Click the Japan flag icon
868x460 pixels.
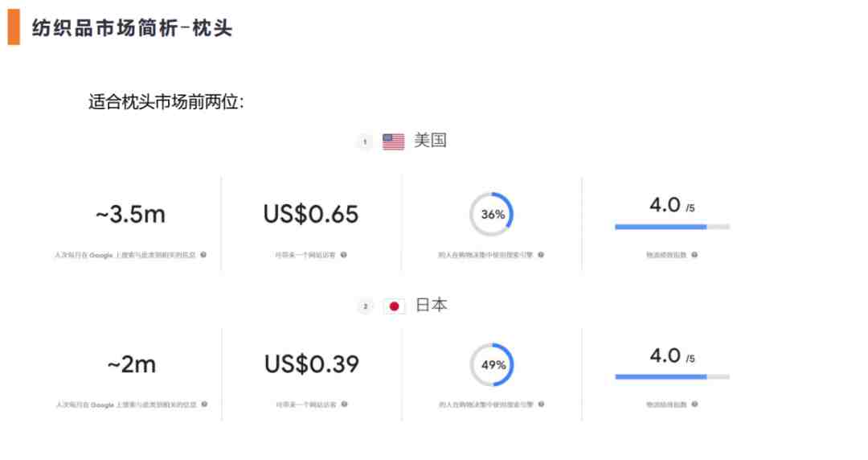[x=394, y=306]
